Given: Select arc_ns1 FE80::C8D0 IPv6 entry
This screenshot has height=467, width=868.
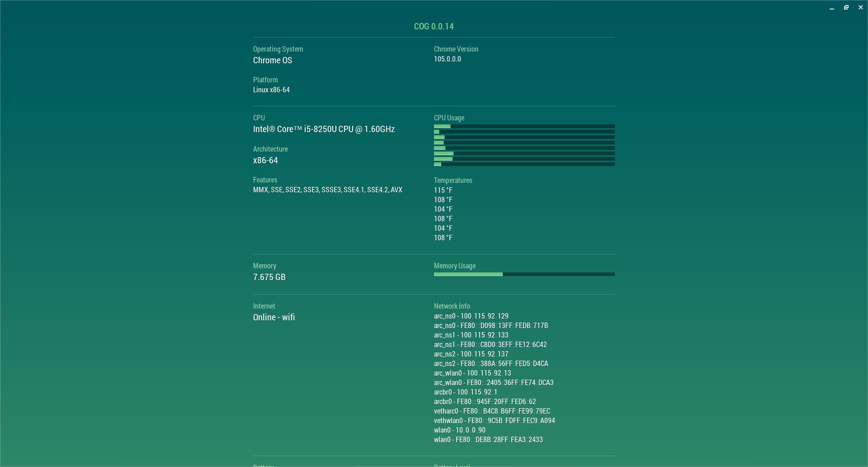Looking at the screenshot, I should [491, 344].
